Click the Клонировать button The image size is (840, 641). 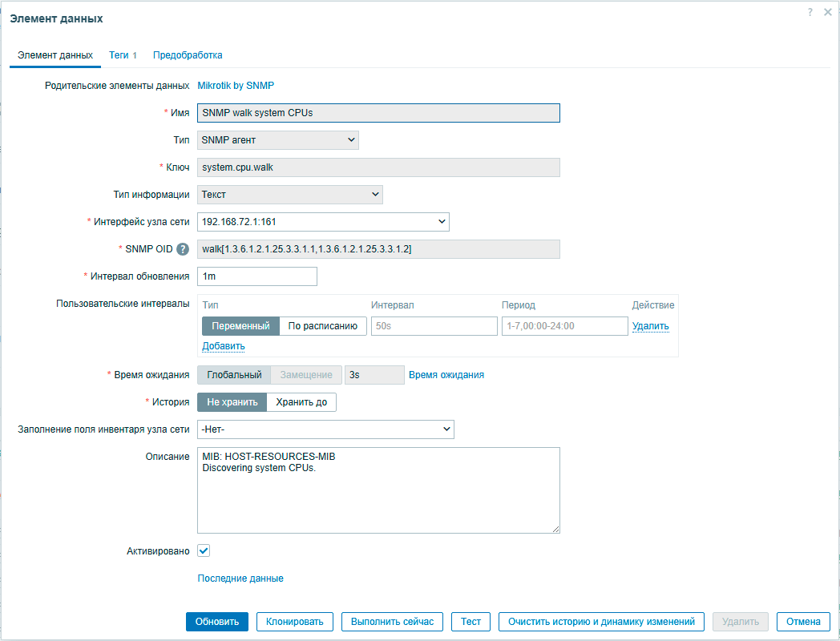(x=295, y=622)
